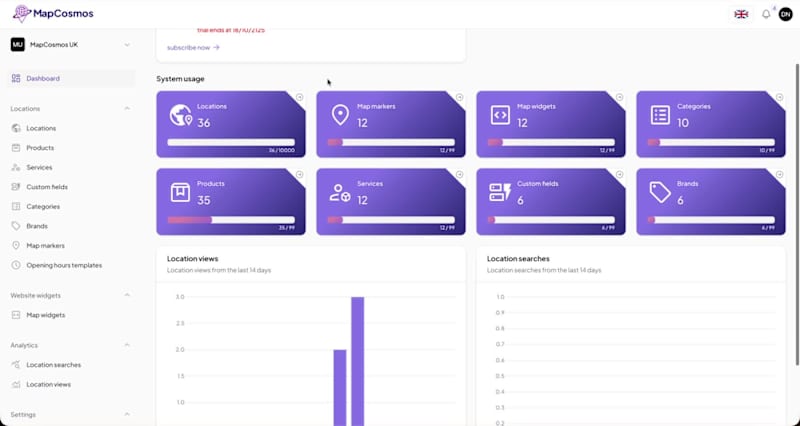Click the plus icon on Brands card

pyautogui.click(x=779, y=174)
